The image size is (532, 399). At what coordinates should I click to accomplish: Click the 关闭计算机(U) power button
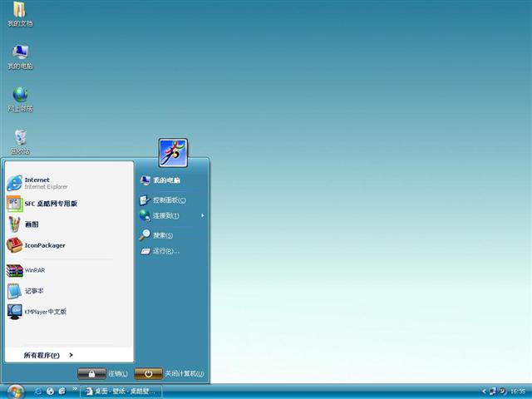(x=148, y=374)
